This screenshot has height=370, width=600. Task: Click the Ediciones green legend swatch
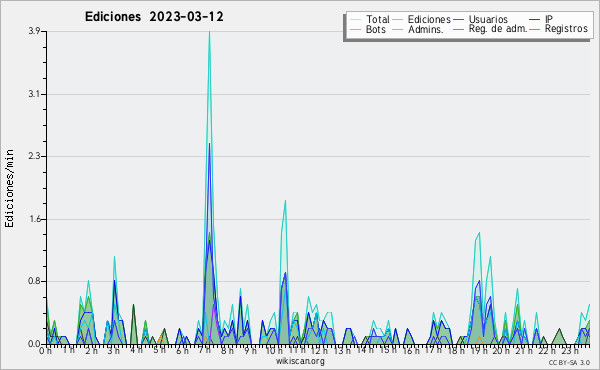[398, 20]
